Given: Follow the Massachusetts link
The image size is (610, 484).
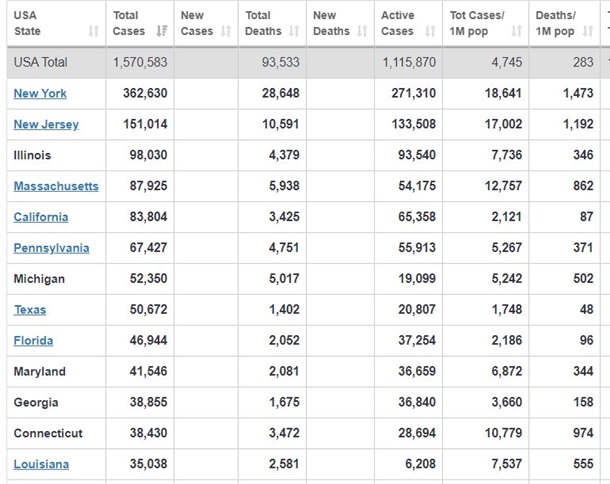Looking at the screenshot, I should click(x=56, y=186).
